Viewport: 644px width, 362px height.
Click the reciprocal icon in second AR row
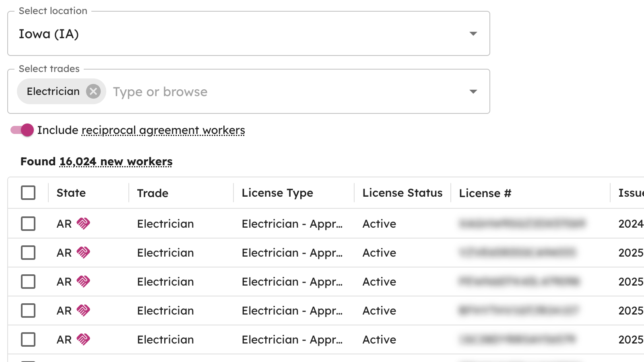pyautogui.click(x=83, y=252)
